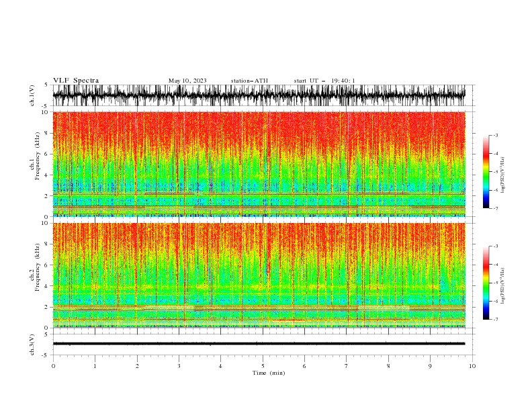Click time axis tick label '5'
The height and width of the screenshot is (411, 532).
[263, 366]
